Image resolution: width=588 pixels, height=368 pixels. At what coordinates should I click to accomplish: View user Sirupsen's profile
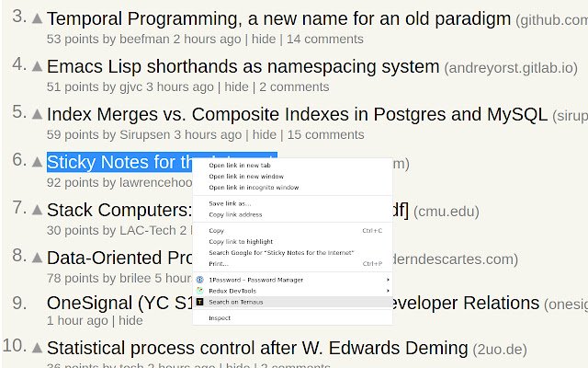click(x=145, y=134)
